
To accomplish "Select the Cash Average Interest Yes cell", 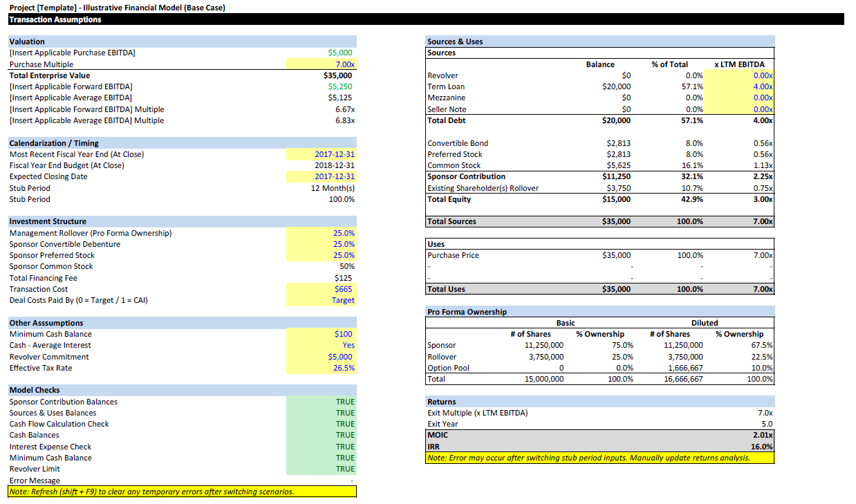I will (x=321, y=345).
